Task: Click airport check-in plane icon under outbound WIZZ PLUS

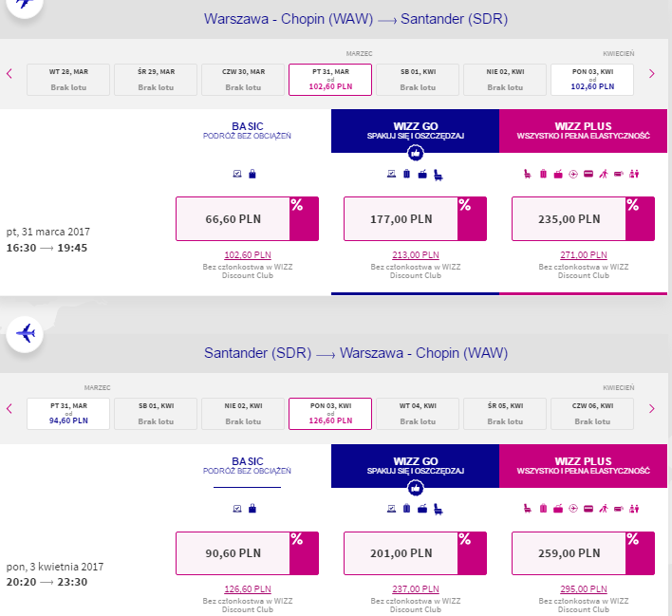Action: [x=573, y=174]
